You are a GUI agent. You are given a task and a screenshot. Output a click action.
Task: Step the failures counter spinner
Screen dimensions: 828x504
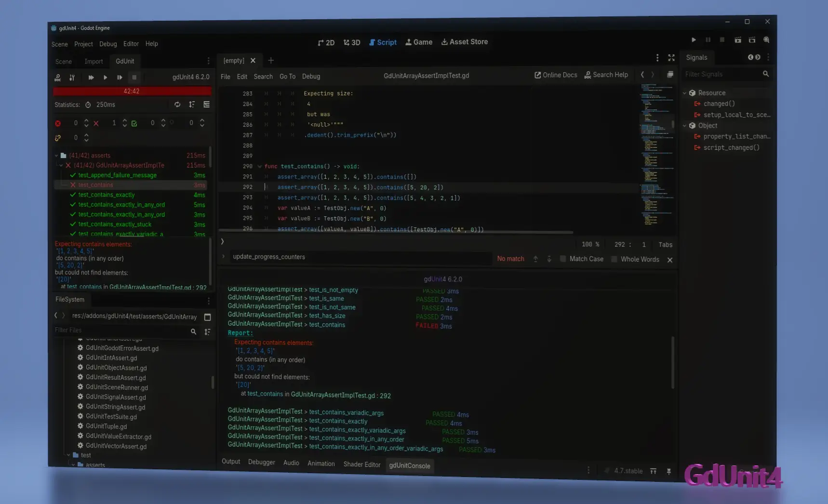(125, 123)
